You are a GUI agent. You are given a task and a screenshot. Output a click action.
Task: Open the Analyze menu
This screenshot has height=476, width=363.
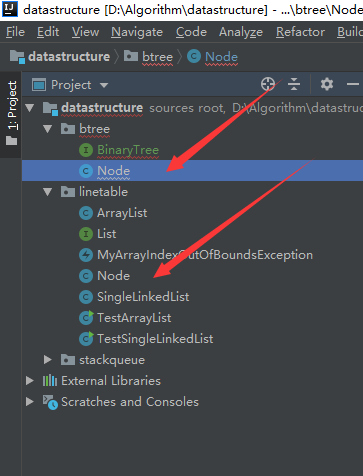click(241, 32)
